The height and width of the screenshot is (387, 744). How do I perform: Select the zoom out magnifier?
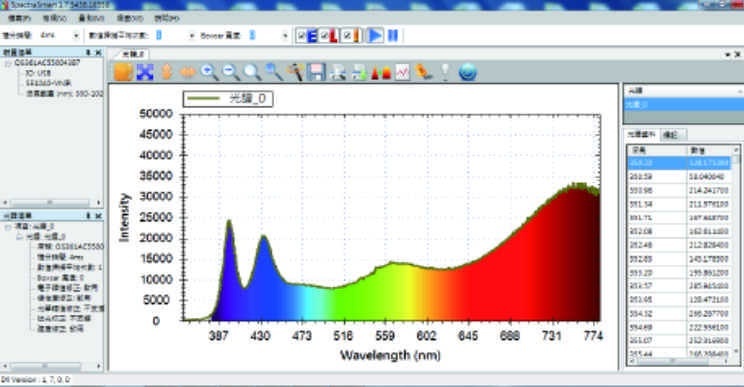click(x=231, y=72)
